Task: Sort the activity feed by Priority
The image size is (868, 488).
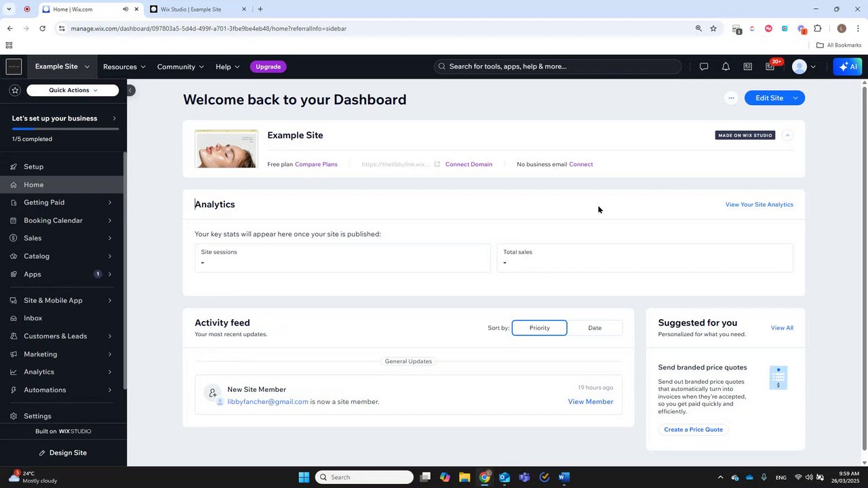Action: (x=539, y=328)
